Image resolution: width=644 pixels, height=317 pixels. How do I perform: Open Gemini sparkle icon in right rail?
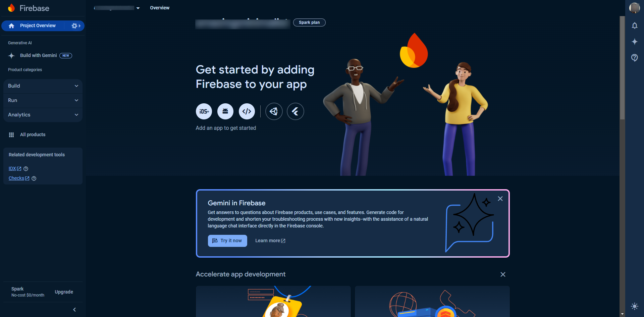pos(635,42)
